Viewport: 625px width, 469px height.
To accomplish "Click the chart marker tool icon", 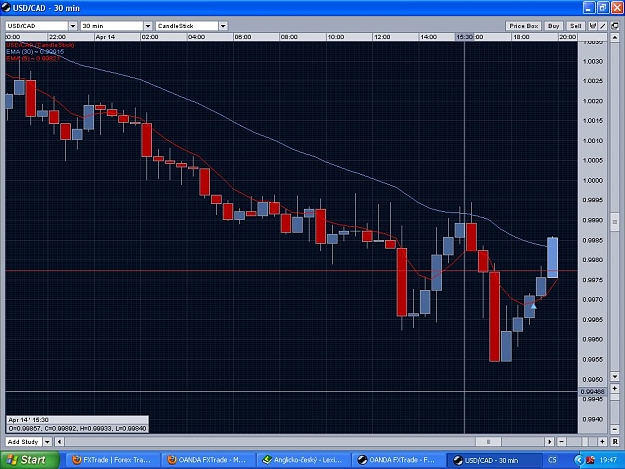I will pyautogui.click(x=593, y=26).
